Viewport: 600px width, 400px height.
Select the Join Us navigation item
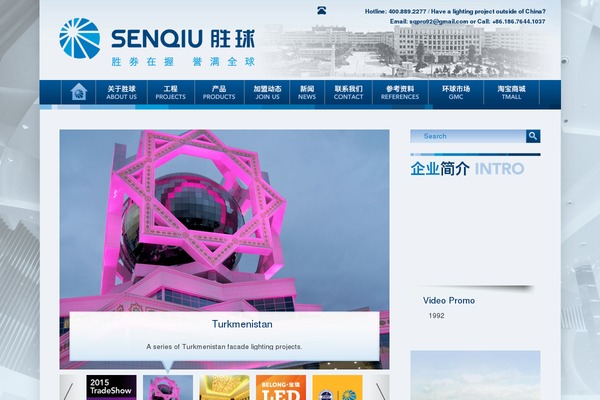point(267,92)
